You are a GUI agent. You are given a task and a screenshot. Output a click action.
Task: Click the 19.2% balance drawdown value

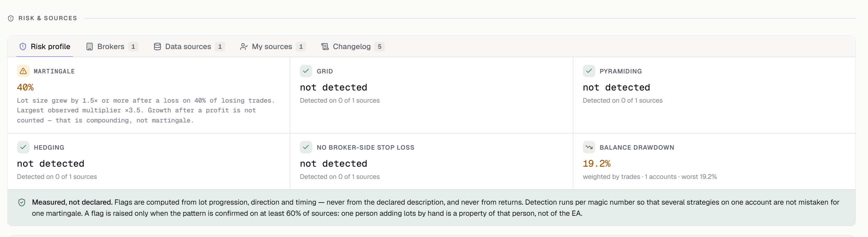[597, 164]
